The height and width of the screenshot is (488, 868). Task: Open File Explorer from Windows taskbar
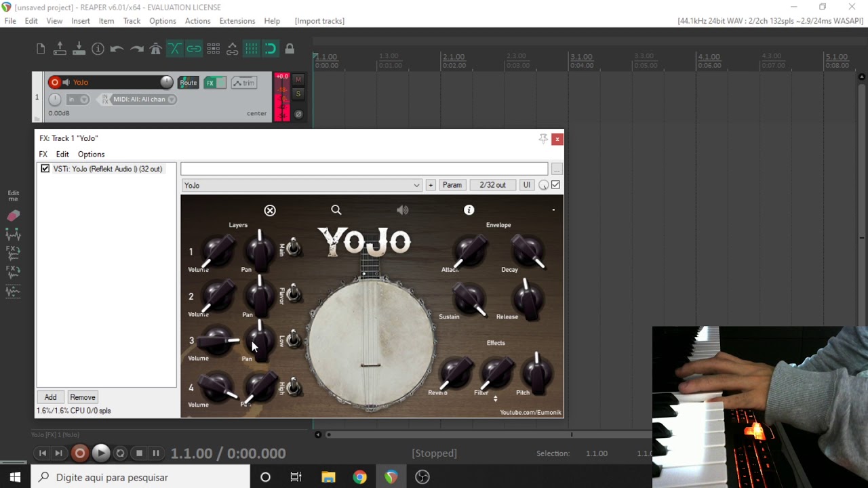click(x=328, y=478)
